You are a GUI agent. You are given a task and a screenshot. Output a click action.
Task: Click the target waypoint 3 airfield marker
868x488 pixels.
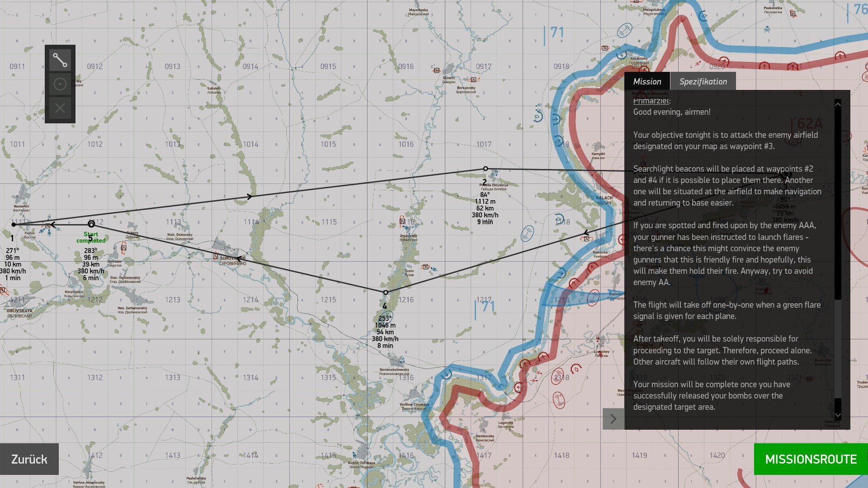[x=786, y=174]
